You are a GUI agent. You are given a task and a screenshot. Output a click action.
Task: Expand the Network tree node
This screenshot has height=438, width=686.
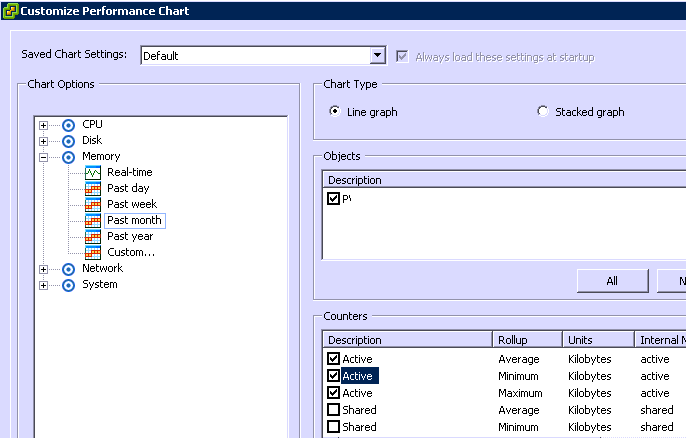tap(43, 269)
